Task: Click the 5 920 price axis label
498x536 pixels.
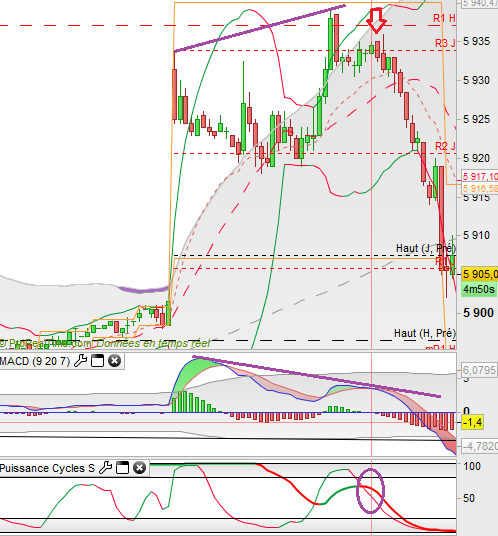Action: pyautogui.click(x=476, y=158)
